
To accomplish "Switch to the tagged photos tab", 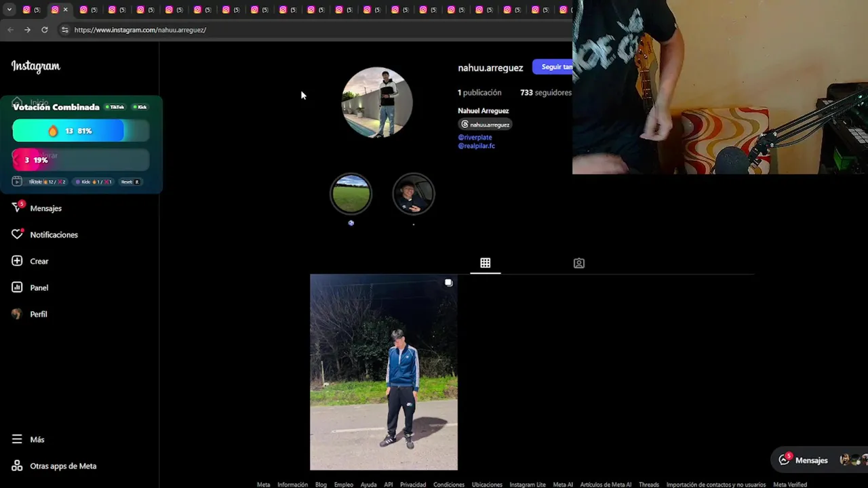I will coord(579,263).
